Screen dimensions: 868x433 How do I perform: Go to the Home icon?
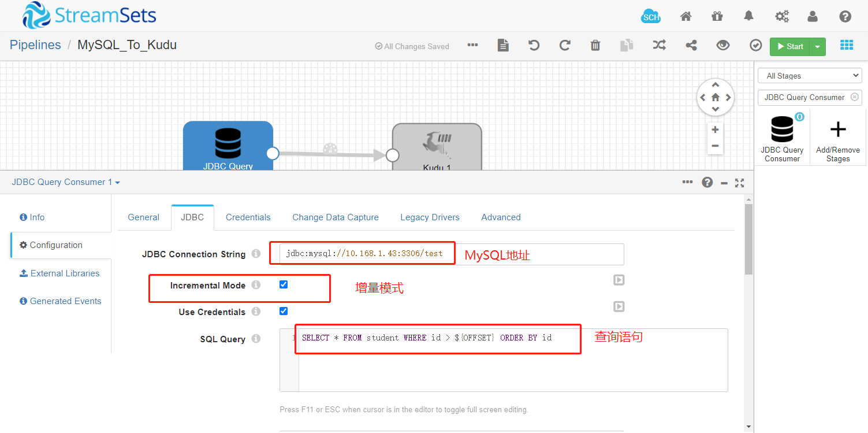(686, 16)
